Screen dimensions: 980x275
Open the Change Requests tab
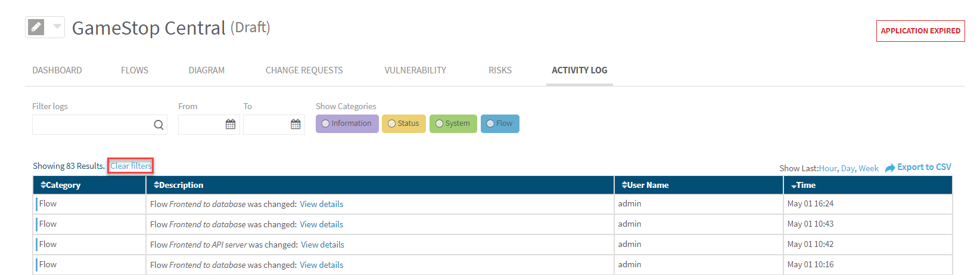coord(304,70)
